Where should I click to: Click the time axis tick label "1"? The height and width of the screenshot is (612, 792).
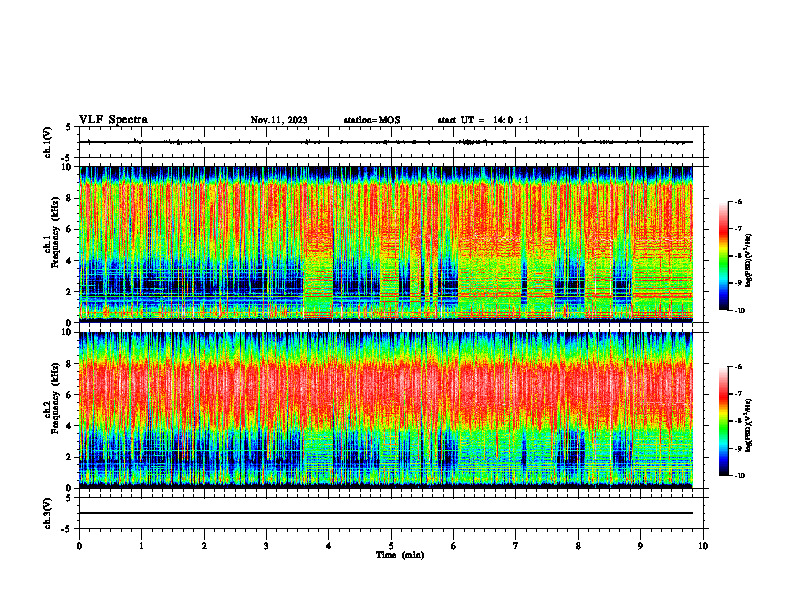(x=141, y=546)
